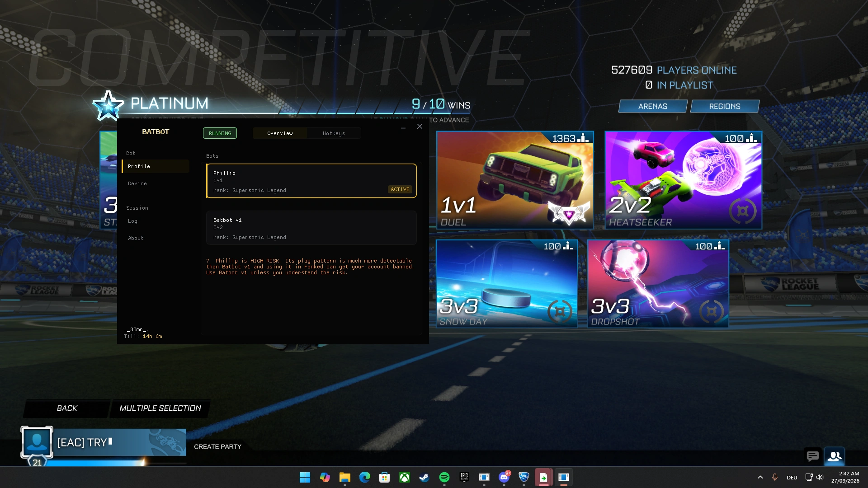The width and height of the screenshot is (868, 488).
Task: Enable MULTIPLE SELECTION
Action: pyautogui.click(x=160, y=408)
